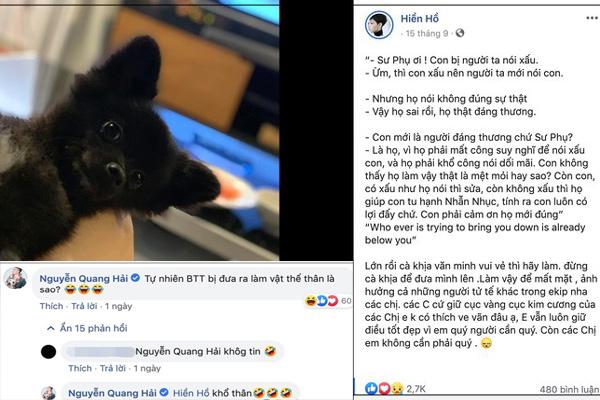Open the black puppy photo
Image resolution: width=600 pixels, height=400 pixels.
139,130
